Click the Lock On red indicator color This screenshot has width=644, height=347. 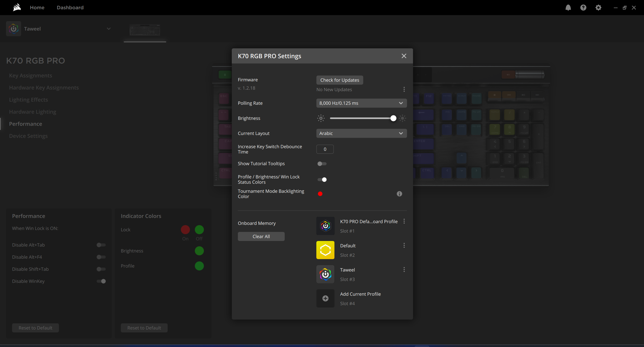click(x=185, y=230)
